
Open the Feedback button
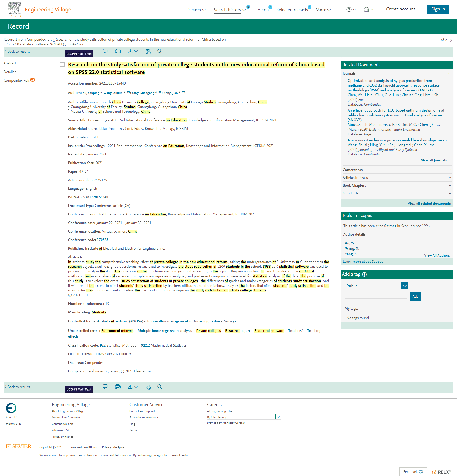[413, 472]
